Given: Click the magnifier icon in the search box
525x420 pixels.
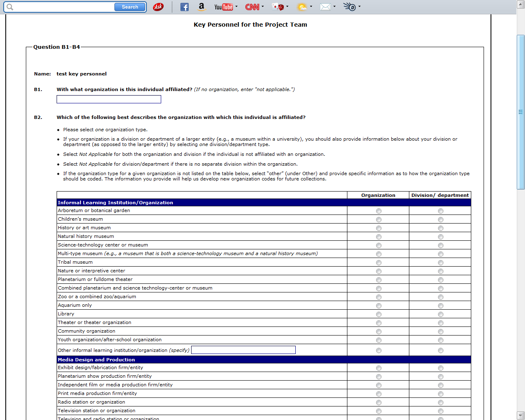Looking at the screenshot, I should click(x=10, y=7).
